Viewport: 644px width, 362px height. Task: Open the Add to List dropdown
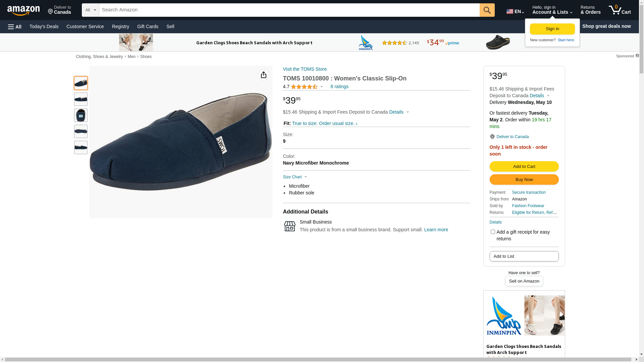click(524, 256)
